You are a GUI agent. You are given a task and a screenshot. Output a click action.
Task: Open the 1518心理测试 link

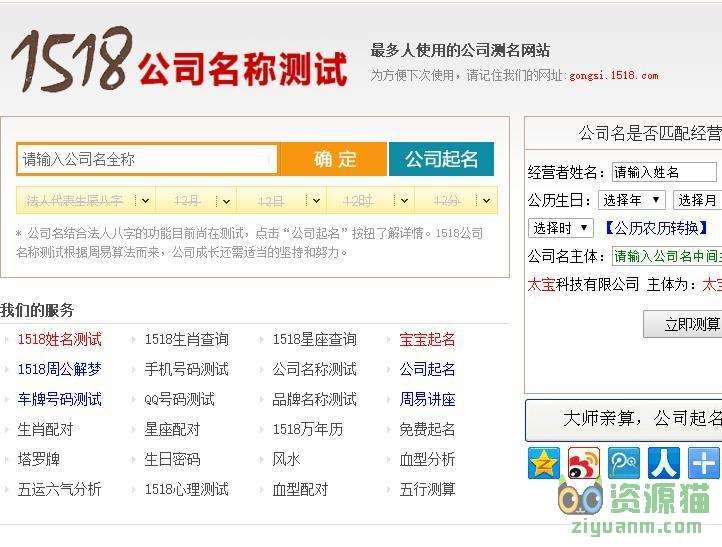click(x=186, y=489)
